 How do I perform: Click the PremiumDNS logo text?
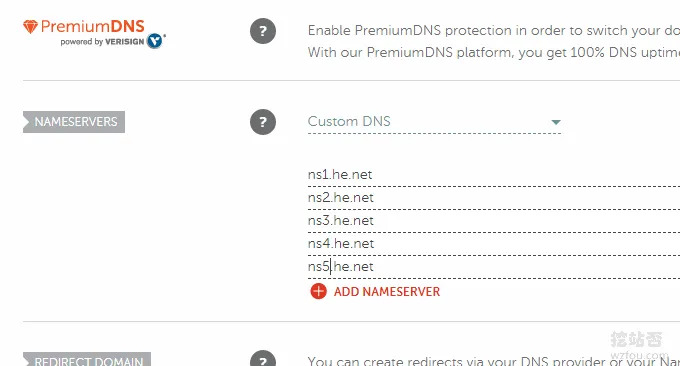point(92,26)
